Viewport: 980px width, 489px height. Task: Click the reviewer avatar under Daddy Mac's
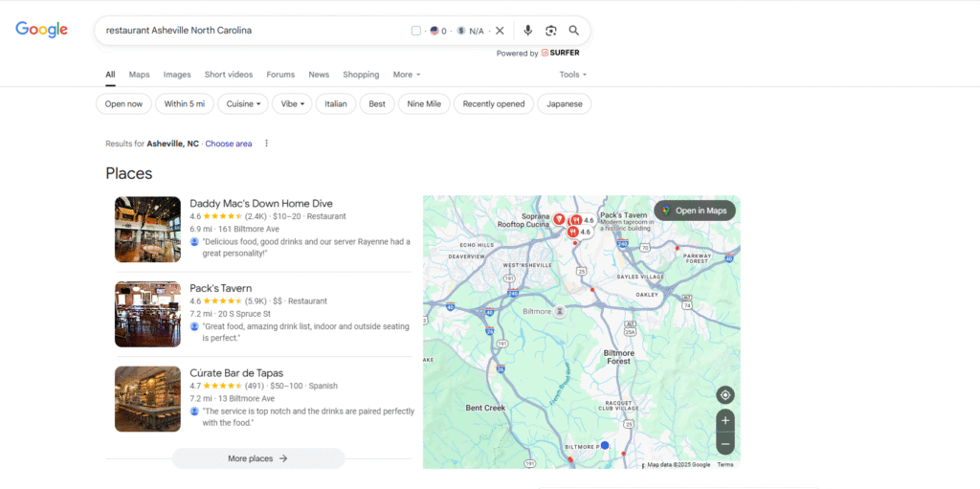pyautogui.click(x=194, y=242)
